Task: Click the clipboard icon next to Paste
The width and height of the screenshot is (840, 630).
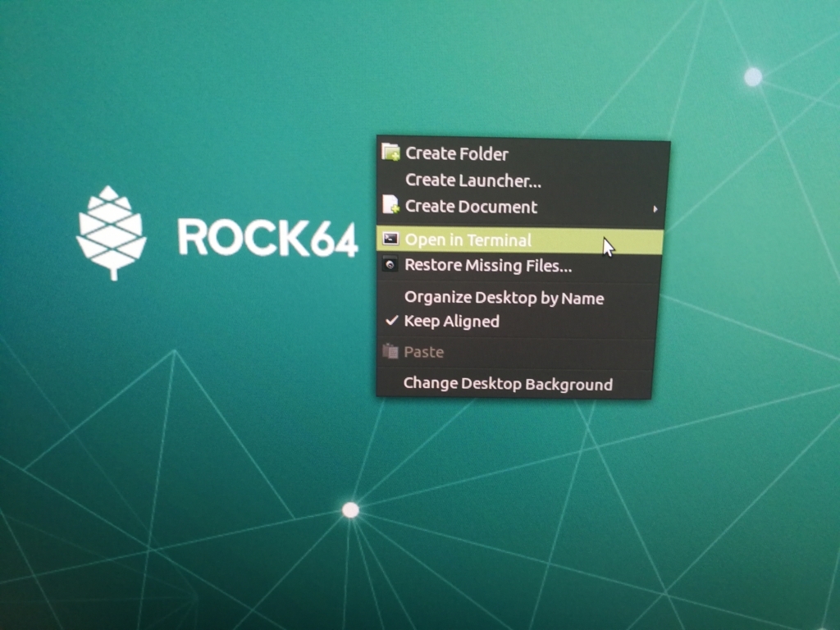Action: pos(390,351)
